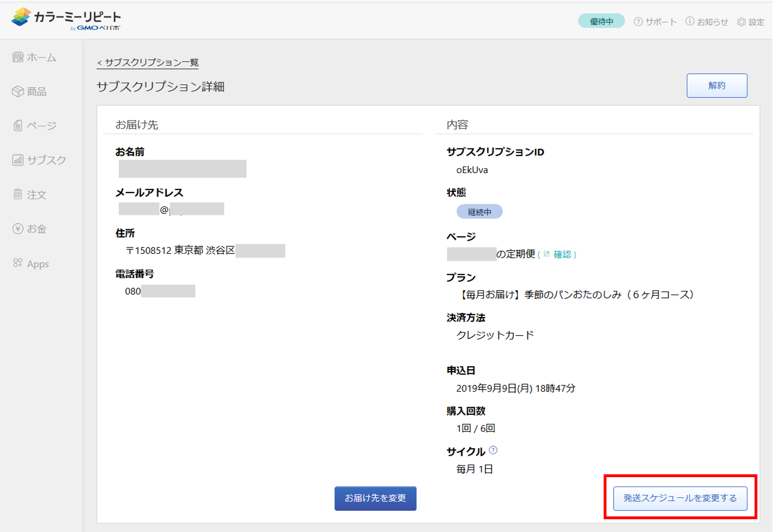Click the cycle value 毎月 1日

(x=474, y=469)
